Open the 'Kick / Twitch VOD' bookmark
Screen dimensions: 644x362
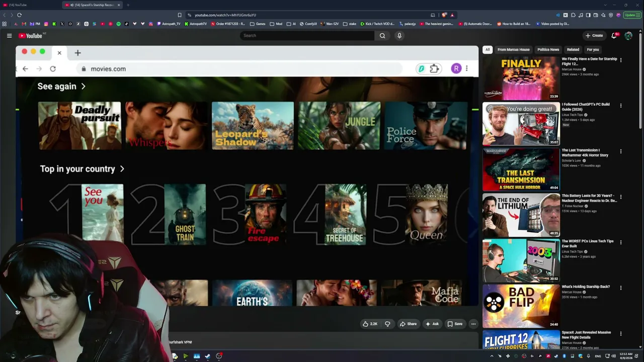coord(377,24)
